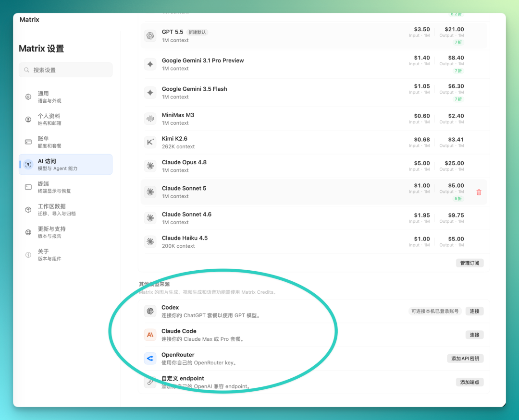Click 连接 button for Codex
519x420 pixels.
[474, 311]
